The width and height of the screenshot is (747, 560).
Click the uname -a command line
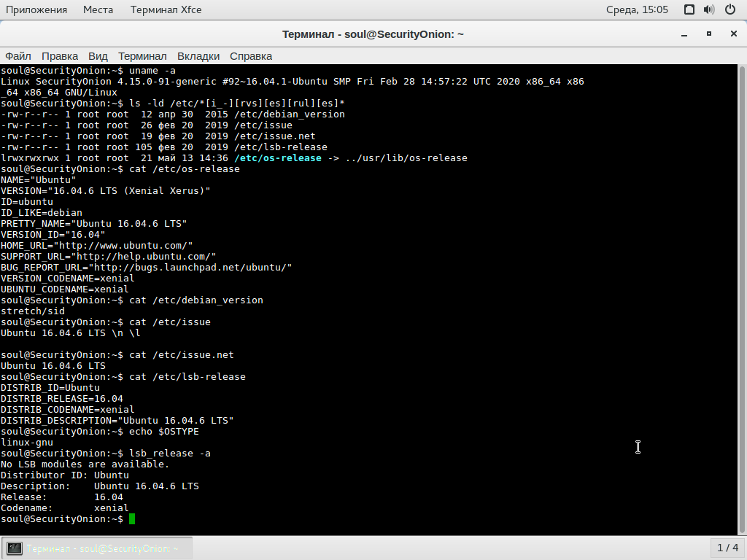[88, 71]
